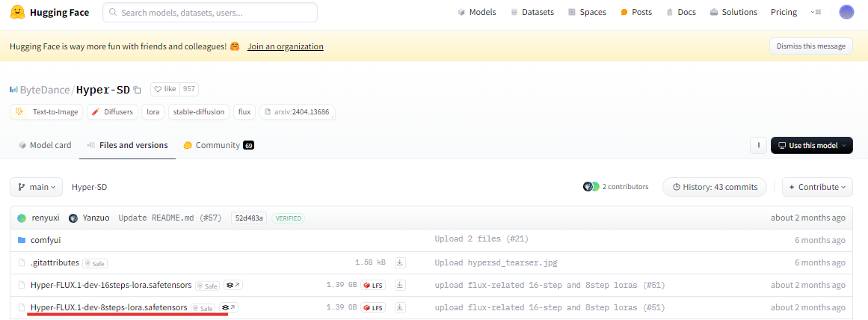Open History: 43 commits
This screenshot has width=868, height=320.
tap(714, 187)
